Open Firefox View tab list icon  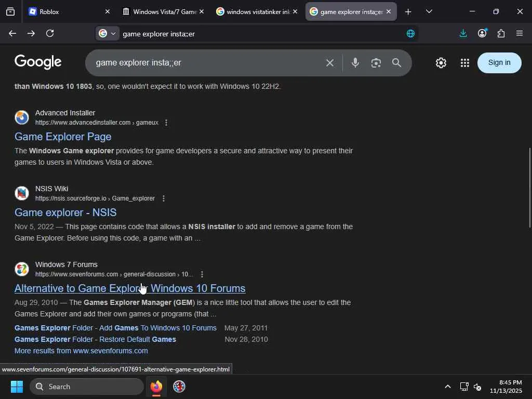(10, 11)
